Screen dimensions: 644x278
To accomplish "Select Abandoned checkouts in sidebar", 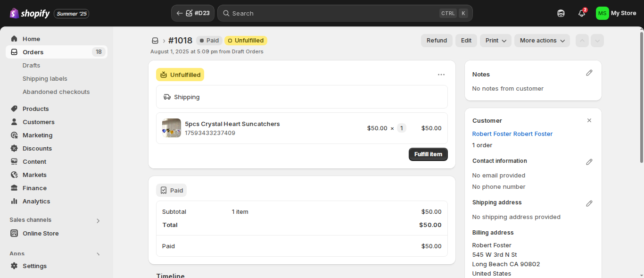I will point(56,92).
